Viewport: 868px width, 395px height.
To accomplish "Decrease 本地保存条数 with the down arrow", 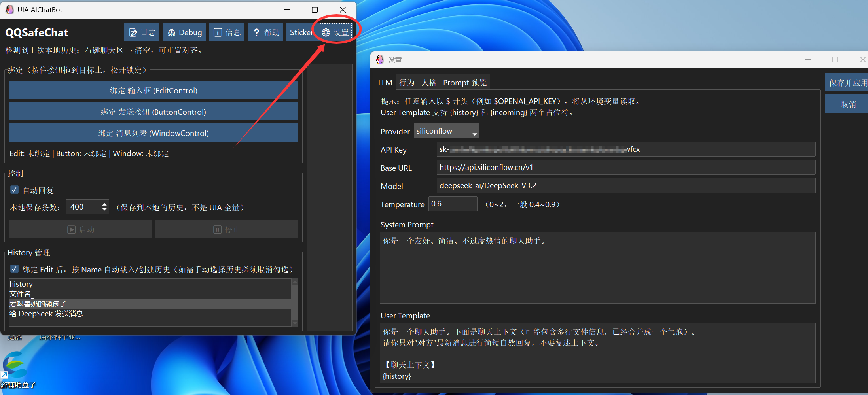I will 104,210.
